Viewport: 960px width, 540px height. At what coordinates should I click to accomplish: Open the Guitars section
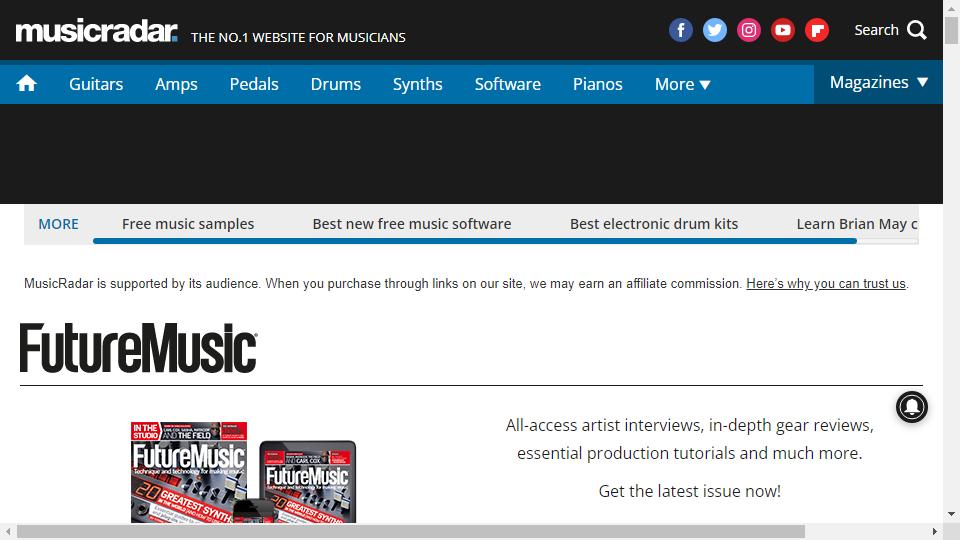[96, 84]
